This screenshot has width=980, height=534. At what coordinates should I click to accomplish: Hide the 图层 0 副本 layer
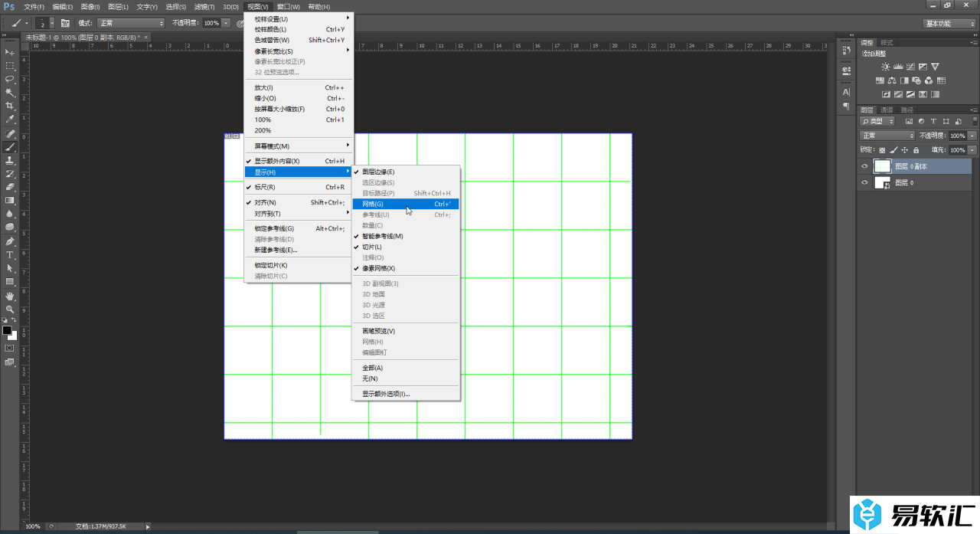coord(864,165)
